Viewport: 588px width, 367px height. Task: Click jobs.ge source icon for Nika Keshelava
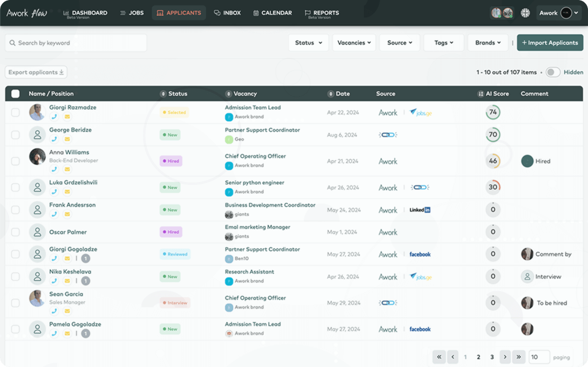coord(420,277)
